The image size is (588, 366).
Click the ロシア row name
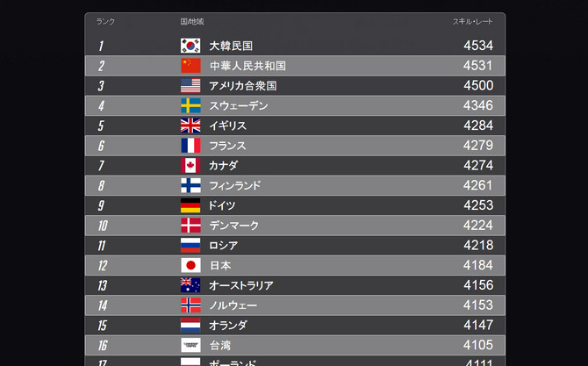[x=223, y=245]
